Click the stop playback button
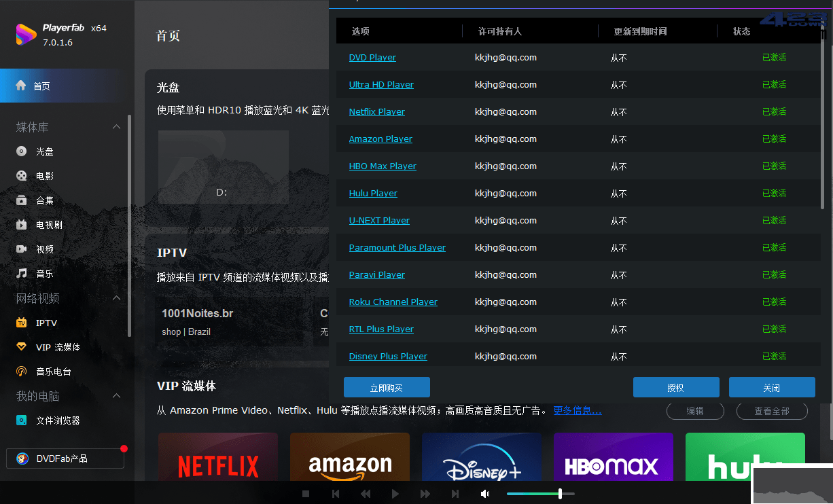Screen dimensions: 833x504 (x=306, y=494)
